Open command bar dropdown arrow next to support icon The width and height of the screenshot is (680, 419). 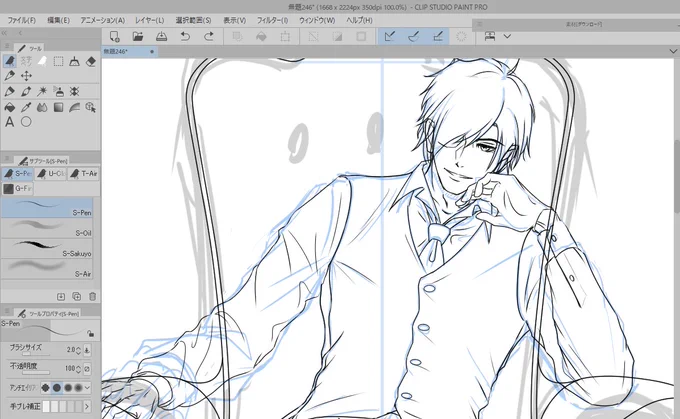507,36
